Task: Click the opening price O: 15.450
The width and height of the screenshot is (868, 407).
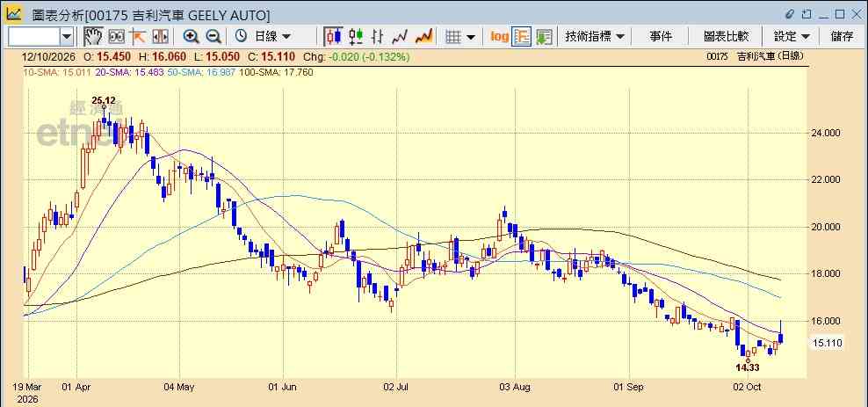Action: [107, 56]
